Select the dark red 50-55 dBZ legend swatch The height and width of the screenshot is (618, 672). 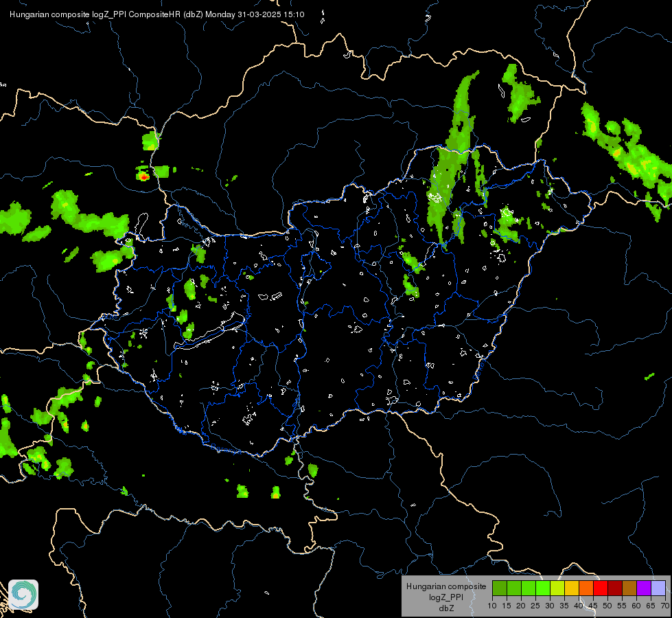coord(615,588)
